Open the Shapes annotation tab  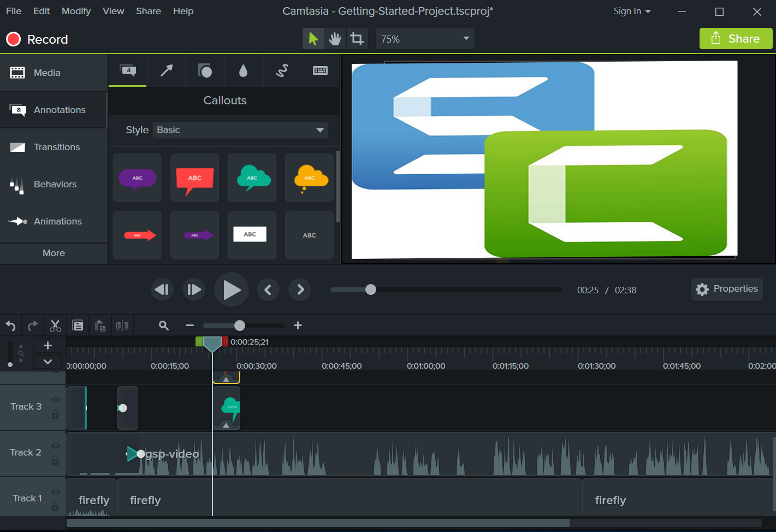[x=205, y=70]
